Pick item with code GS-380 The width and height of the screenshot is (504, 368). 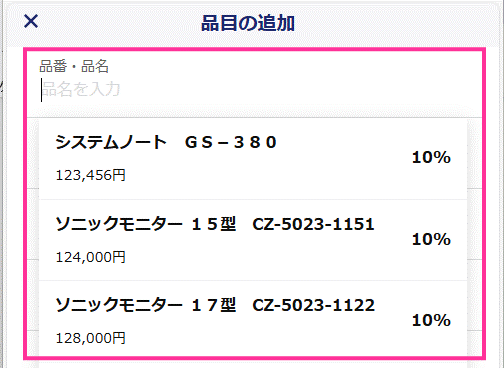[x=231, y=142]
